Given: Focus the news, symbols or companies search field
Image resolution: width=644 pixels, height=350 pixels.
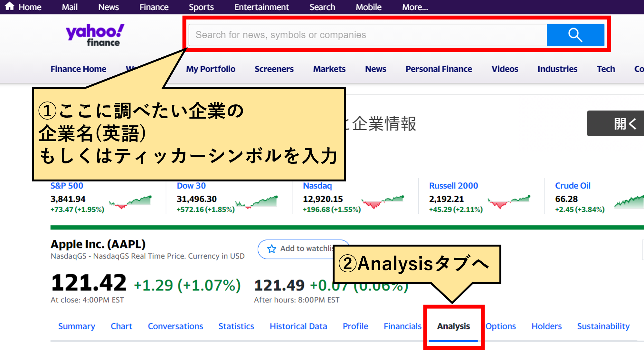Looking at the screenshot, I should [x=368, y=35].
